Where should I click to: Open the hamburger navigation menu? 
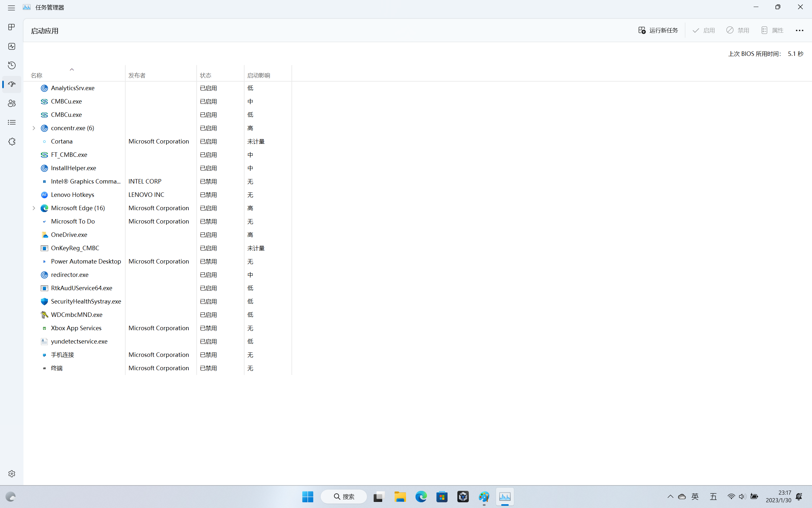(11, 7)
